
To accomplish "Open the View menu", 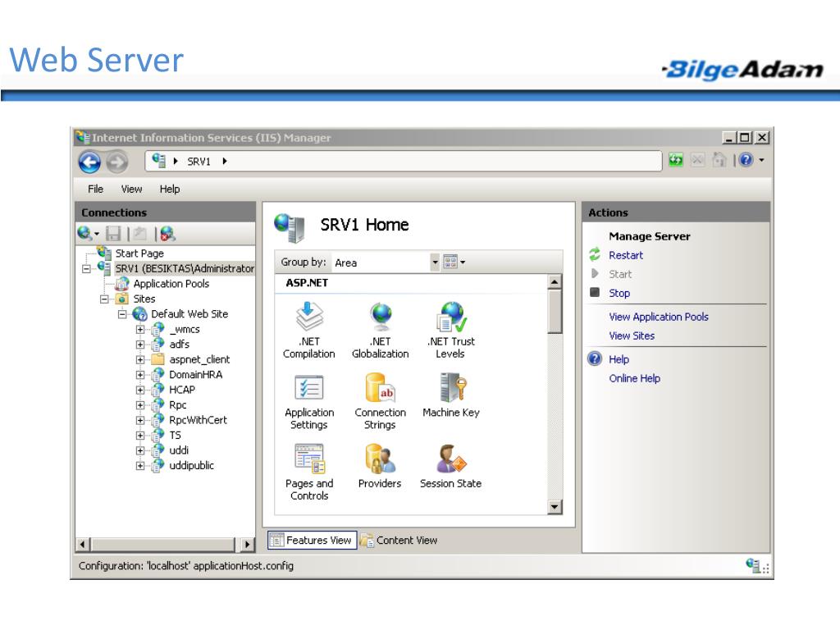I will 131,189.
